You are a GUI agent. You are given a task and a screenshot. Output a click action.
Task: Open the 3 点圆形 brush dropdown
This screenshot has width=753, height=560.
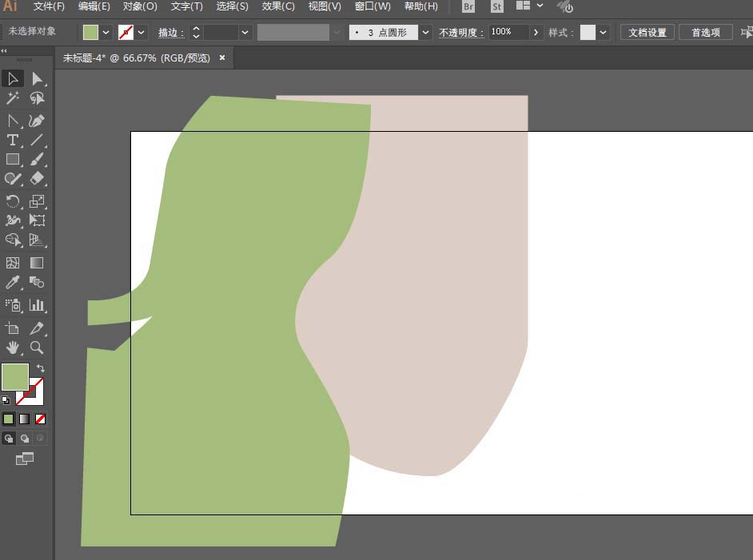[425, 32]
